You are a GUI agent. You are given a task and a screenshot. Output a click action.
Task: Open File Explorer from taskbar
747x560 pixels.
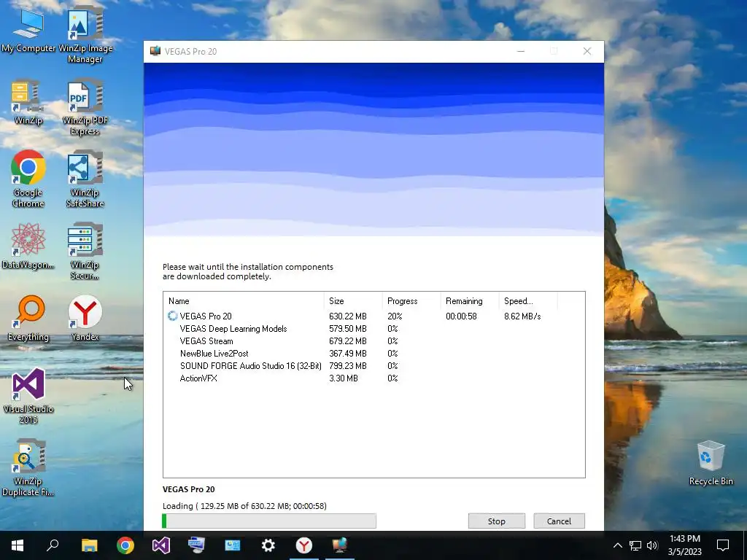tap(89, 545)
